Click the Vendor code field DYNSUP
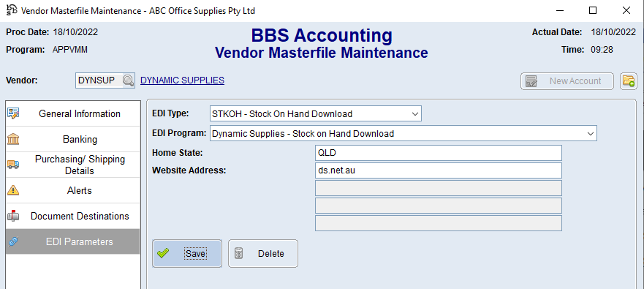The image size is (644, 289). (99, 80)
